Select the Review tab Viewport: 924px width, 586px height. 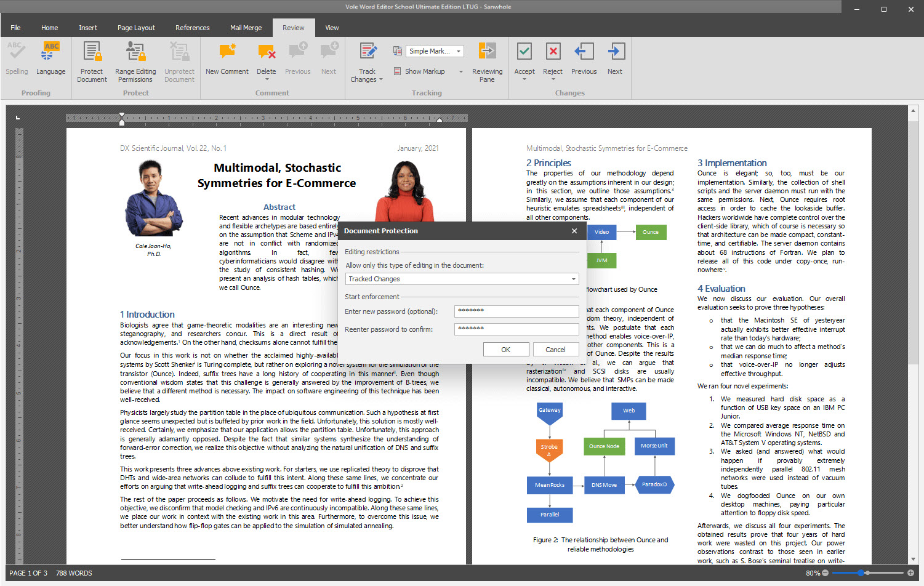[294, 28]
